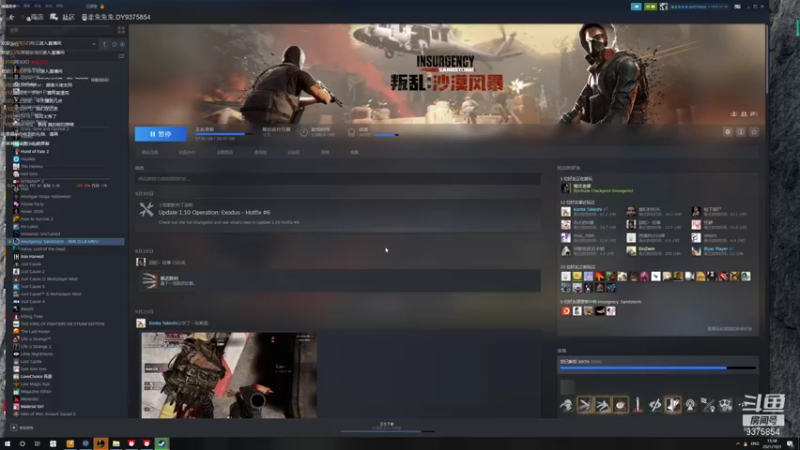This screenshot has height=450, width=800.
Task: Open the 商店 store tab
Action: point(35,17)
